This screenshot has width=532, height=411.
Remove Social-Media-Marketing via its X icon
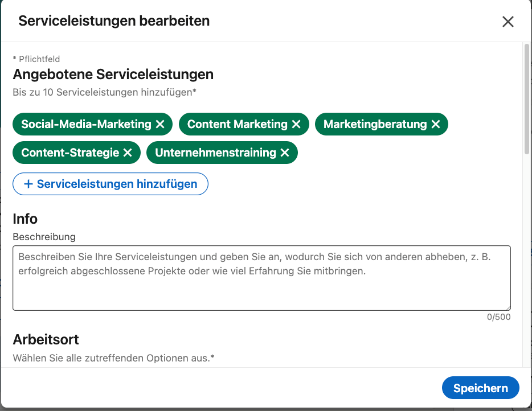click(160, 124)
